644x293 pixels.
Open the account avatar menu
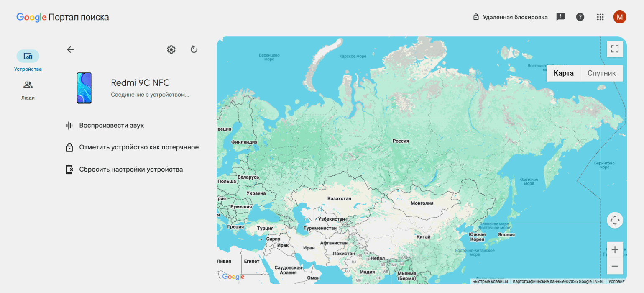pos(620,17)
